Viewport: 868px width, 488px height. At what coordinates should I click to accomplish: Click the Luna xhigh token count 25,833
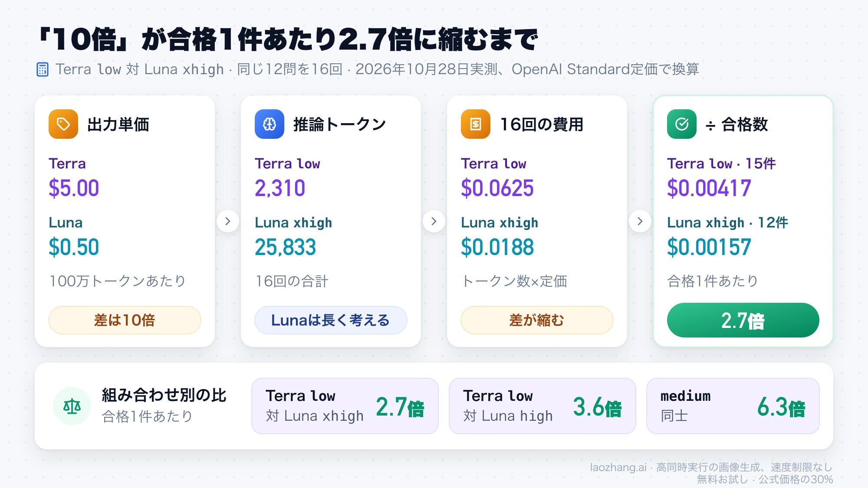(x=286, y=247)
